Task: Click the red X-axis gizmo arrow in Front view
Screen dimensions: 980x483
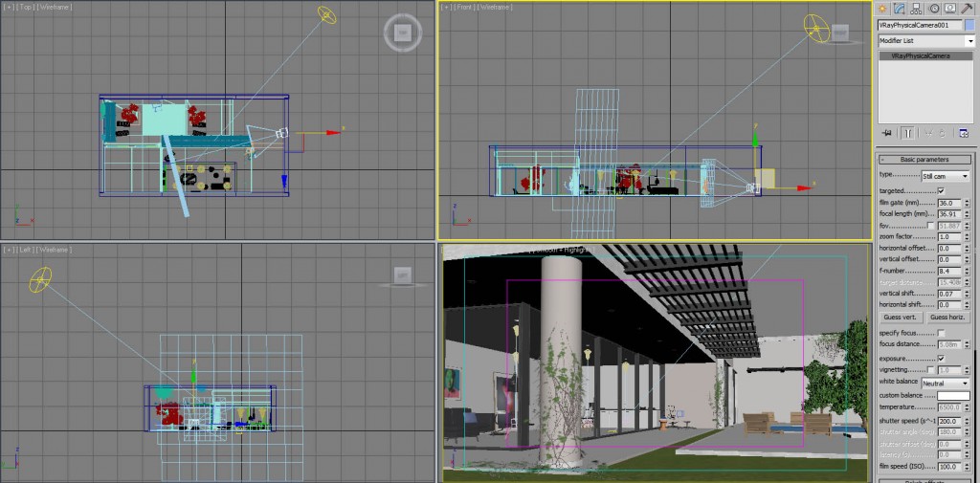Action: (807, 187)
